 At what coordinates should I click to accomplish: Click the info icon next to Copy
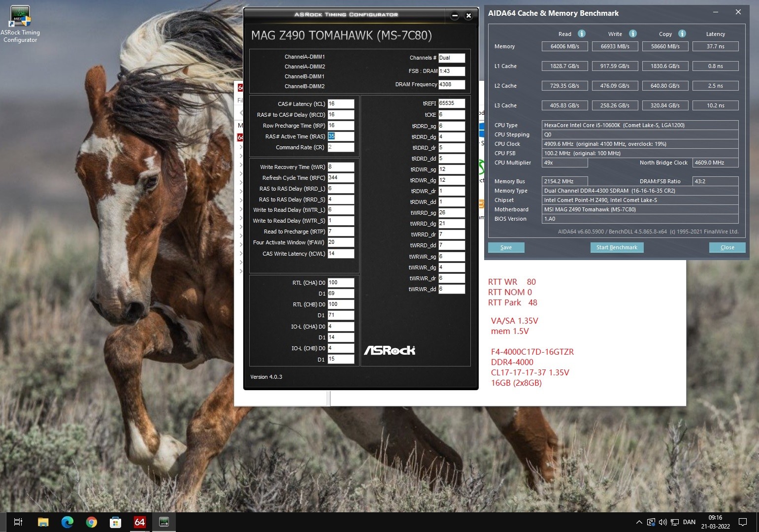(x=682, y=33)
